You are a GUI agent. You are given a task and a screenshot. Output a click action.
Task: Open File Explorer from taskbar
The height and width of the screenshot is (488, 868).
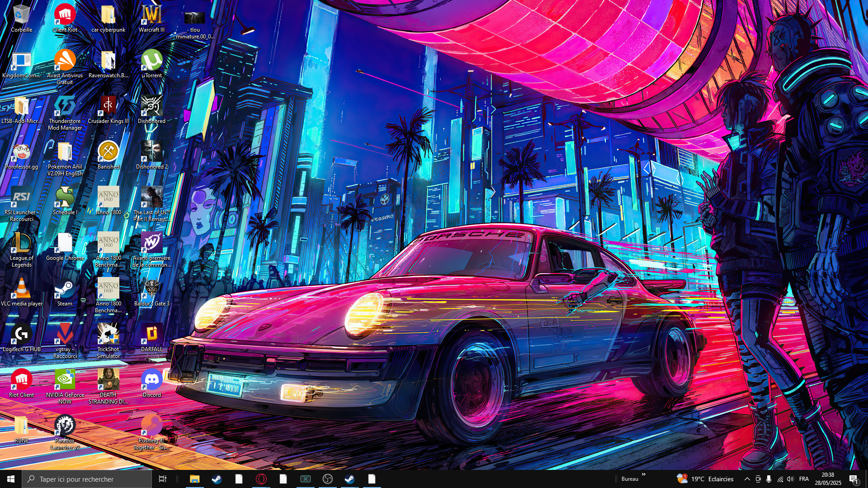tap(194, 479)
